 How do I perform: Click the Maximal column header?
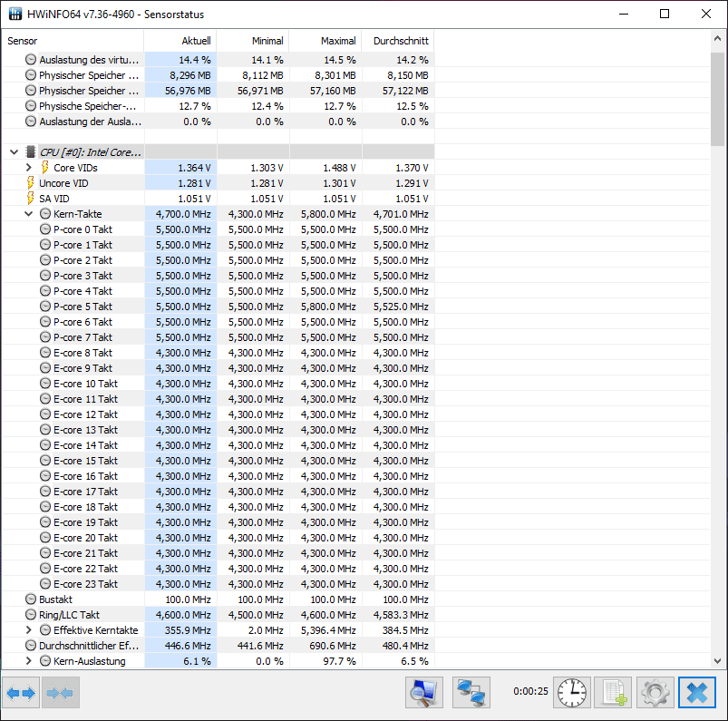[325, 41]
